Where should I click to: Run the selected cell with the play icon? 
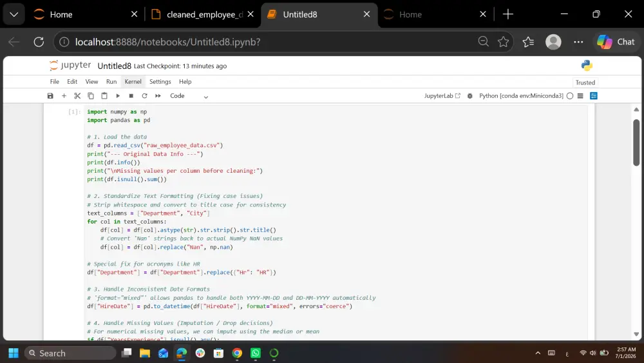(x=118, y=96)
